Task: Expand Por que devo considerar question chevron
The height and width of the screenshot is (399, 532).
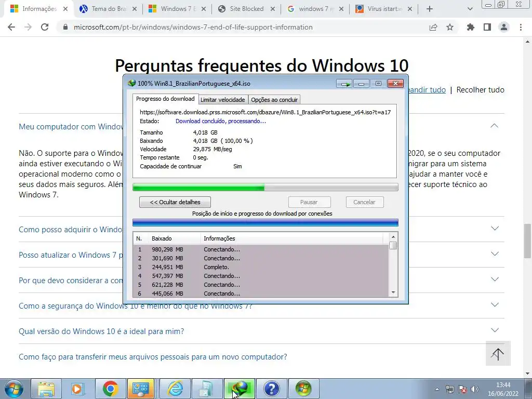Action: (x=495, y=279)
